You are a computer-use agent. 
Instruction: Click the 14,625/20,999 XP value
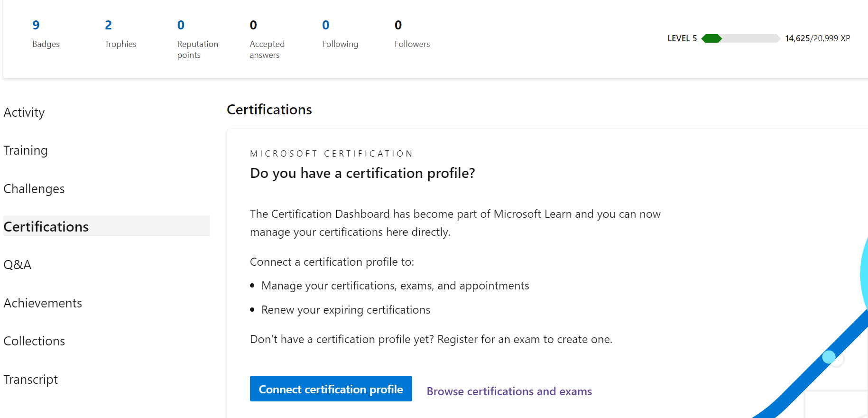(817, 38)
